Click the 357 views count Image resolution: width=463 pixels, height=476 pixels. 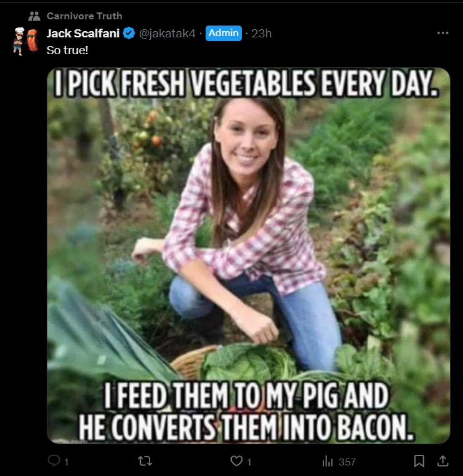(x=347, y=462)
